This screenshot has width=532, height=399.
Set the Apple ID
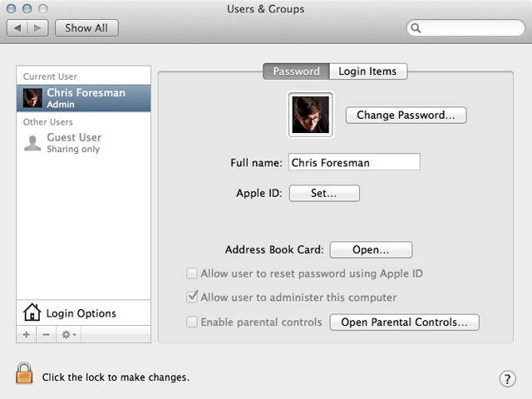click(x=324, y=193)
